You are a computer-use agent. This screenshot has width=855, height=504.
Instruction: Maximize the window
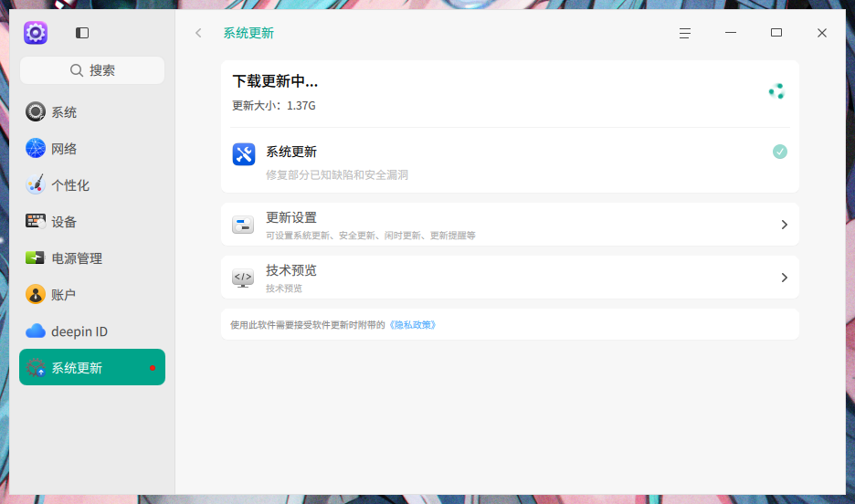(776, 33)
